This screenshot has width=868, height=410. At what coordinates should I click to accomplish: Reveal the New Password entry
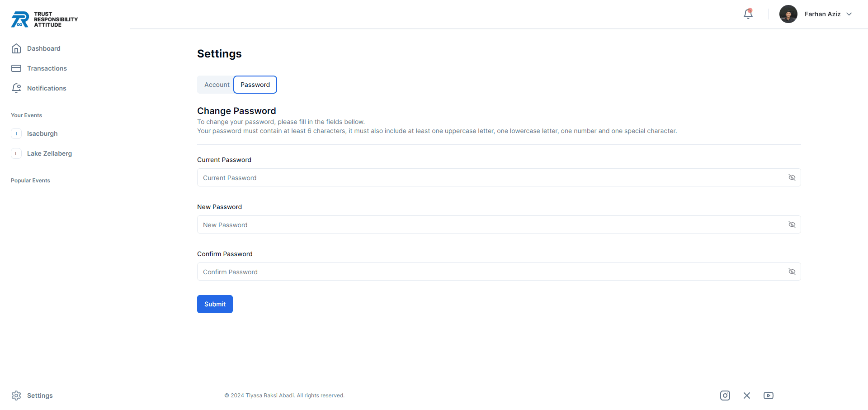click(x=792, y=224)
